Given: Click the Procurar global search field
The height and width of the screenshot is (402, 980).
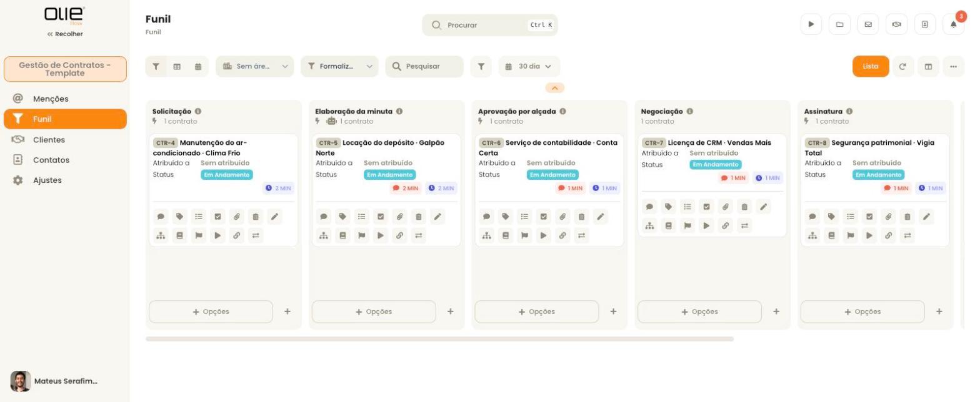Looking at the screenshot, I should coord(490,25).
